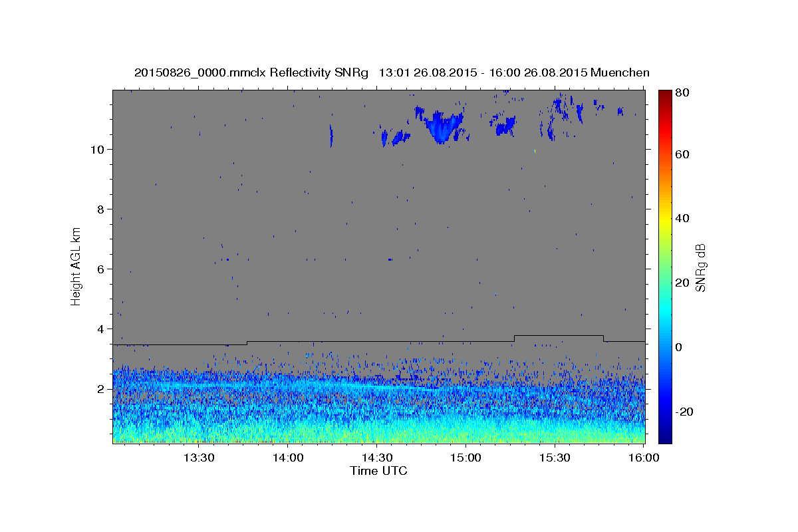Click the 'Height AGL km' y-axis label
The height and width of the screenshot is (532, 798).
76,265
